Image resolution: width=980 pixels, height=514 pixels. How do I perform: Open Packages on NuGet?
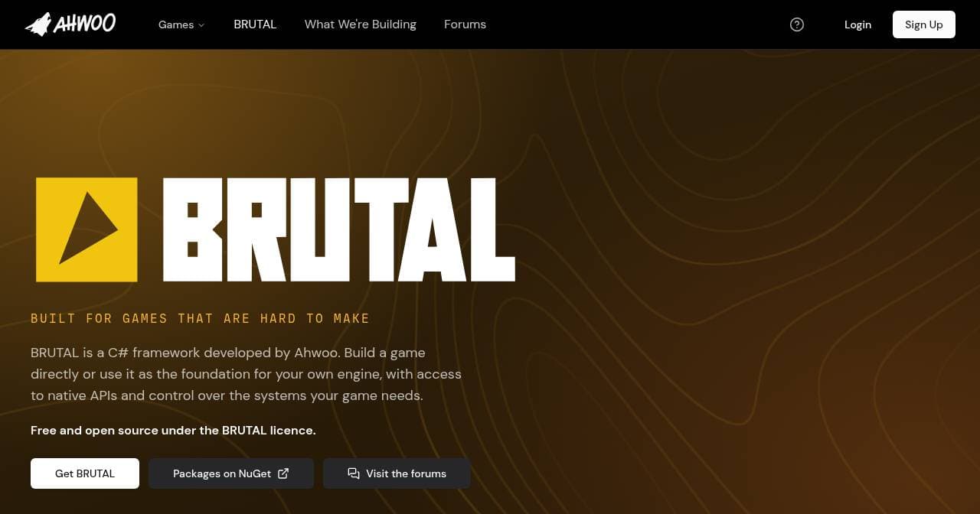pyautogui.click(x=231, y=473)
